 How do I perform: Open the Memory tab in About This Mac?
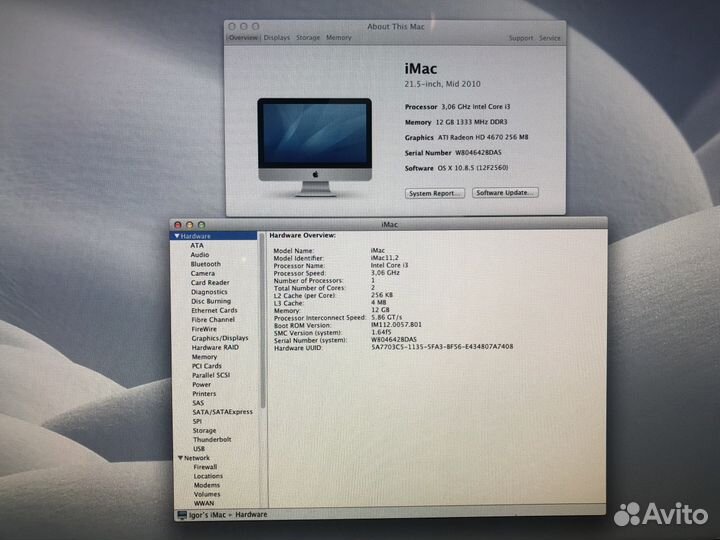(339, 38)
